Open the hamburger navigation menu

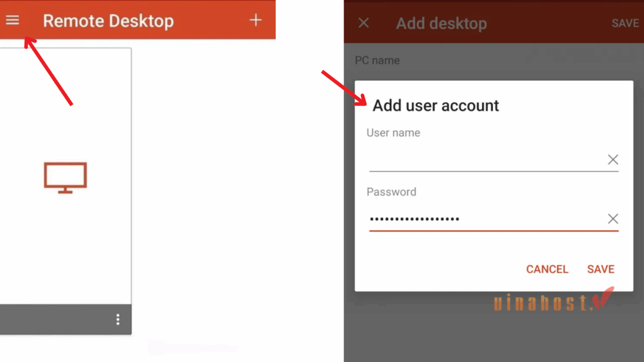coord(12,21)
